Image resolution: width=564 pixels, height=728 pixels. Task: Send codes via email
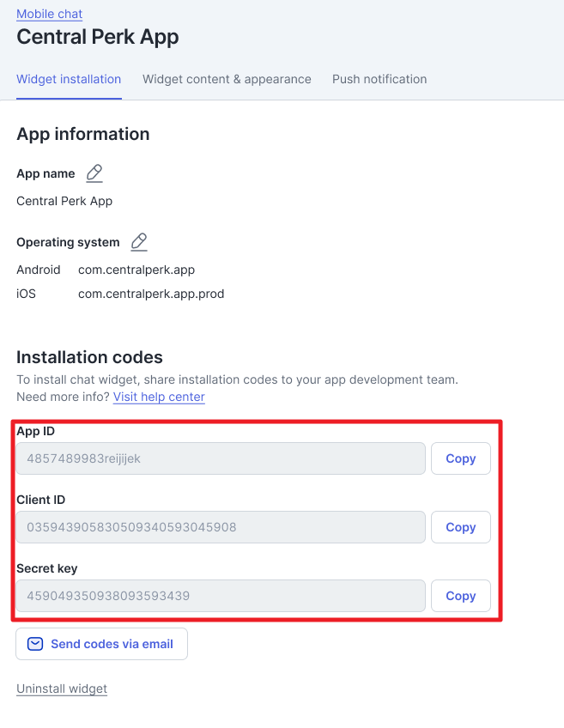(x=101, y=644)
